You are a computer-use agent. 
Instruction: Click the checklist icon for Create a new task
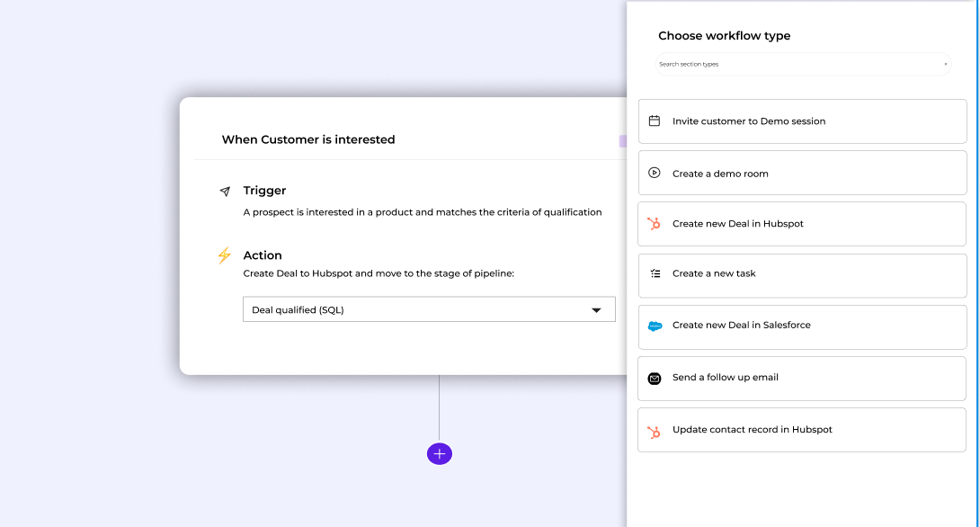pos(655,273)
